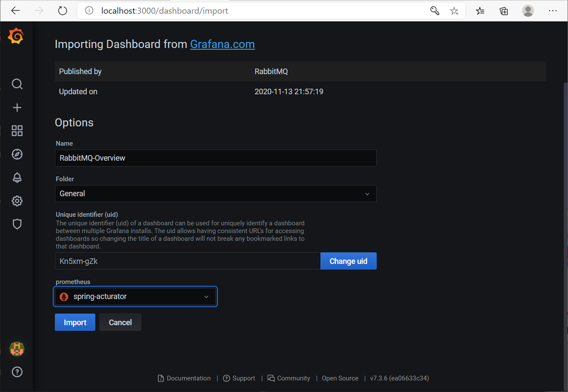Screen dimensions: 568x392
Task: Open the Configuration gear sidebar icon
Action: click(17, 201)
